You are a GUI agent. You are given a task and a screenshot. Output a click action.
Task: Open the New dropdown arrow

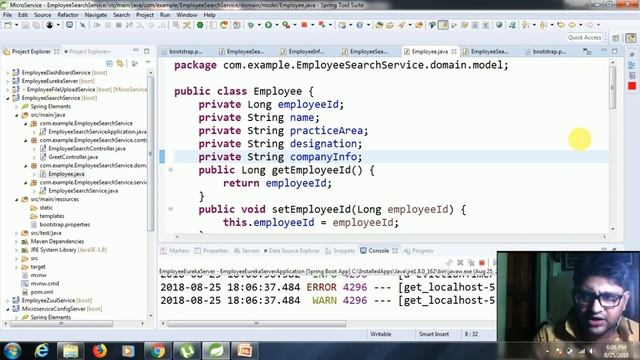pyautogui.click(x=16, y=25)
